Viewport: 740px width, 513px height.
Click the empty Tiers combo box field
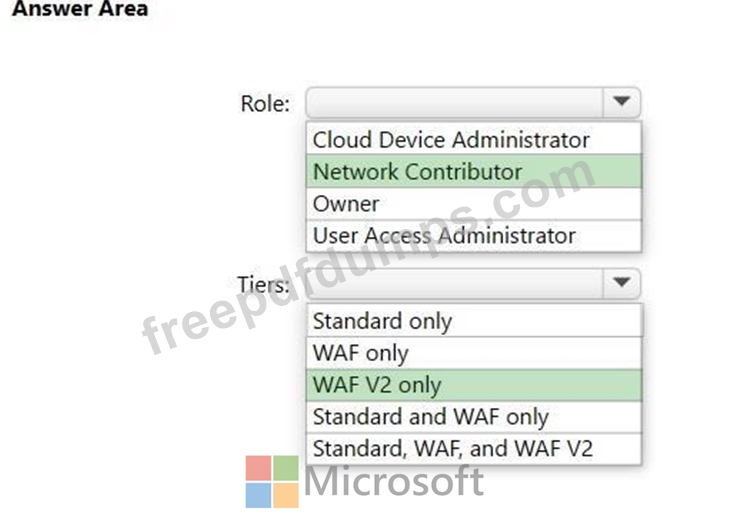point(455,284)
